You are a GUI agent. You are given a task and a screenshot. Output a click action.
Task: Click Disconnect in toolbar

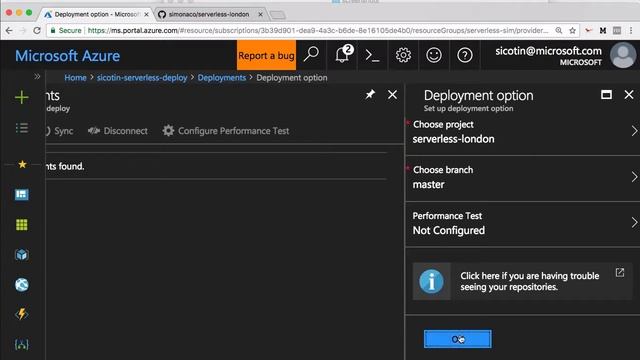tap(118, 131)
